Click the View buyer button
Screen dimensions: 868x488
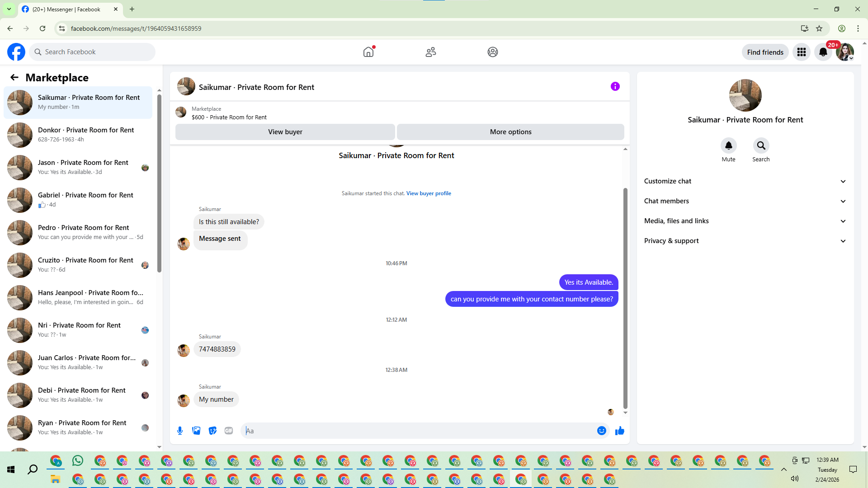pos(285,132)
